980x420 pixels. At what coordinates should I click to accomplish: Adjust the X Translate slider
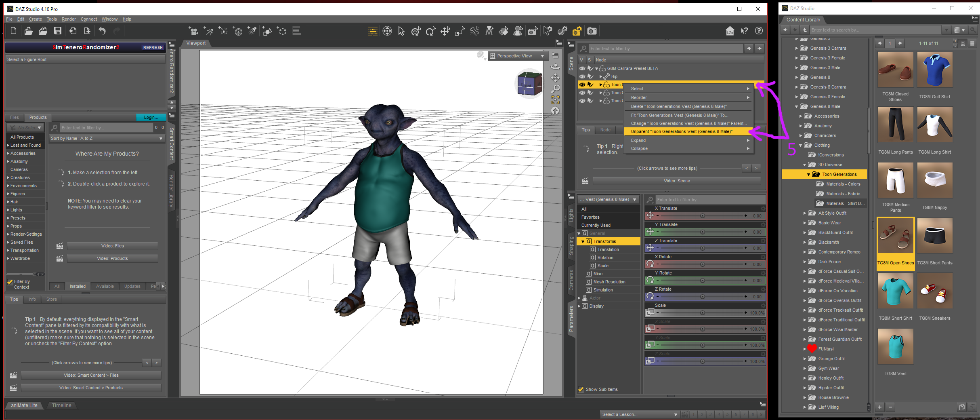[702, 216]
